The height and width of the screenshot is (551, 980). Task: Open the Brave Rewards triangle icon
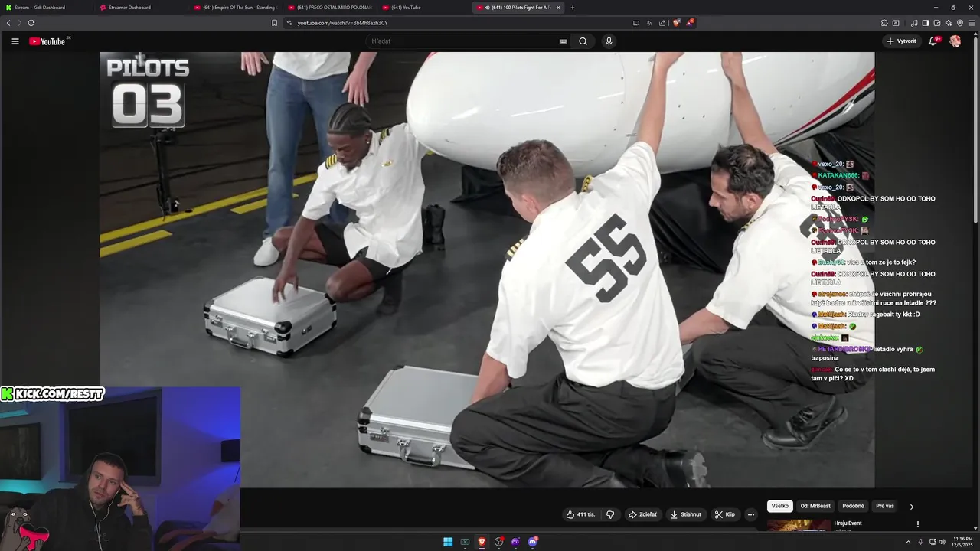point(690,23)
